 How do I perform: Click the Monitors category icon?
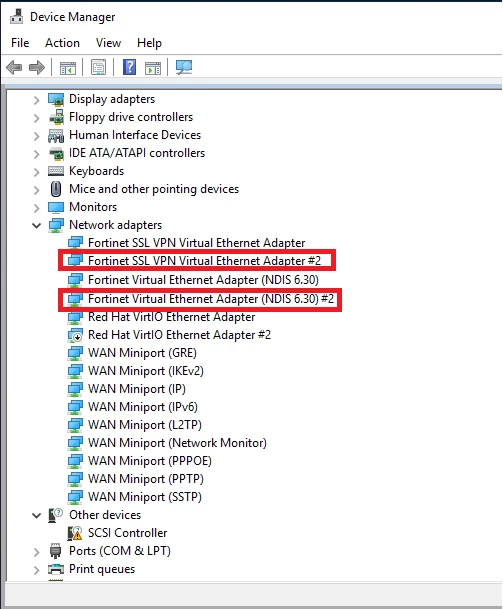click(x=56, y=207)
